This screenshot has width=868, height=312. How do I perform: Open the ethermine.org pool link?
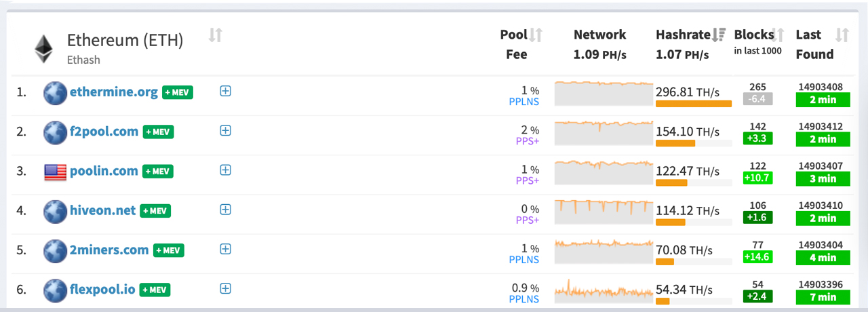click(x=114, y=92)
